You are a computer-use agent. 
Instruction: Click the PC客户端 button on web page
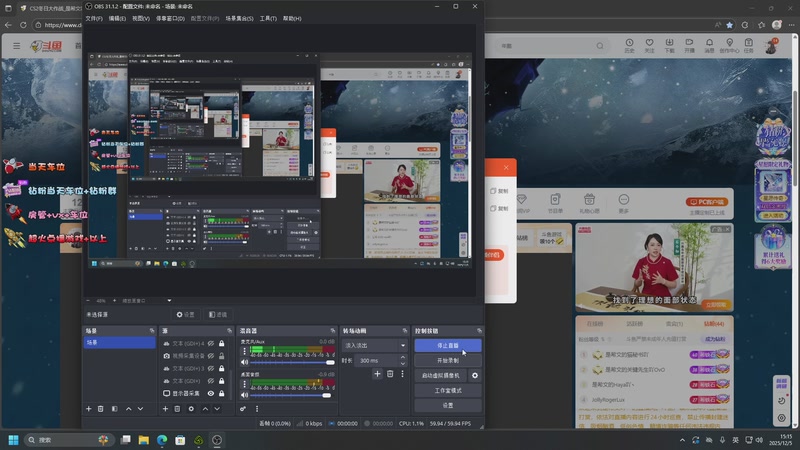click(707, 202)
